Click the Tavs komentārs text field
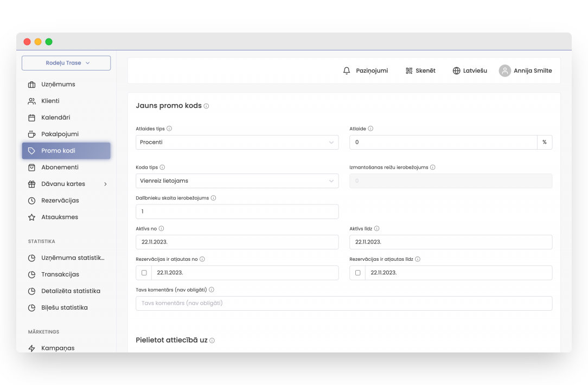This screenshot has height=385, width=588. (x=344, y=303)
